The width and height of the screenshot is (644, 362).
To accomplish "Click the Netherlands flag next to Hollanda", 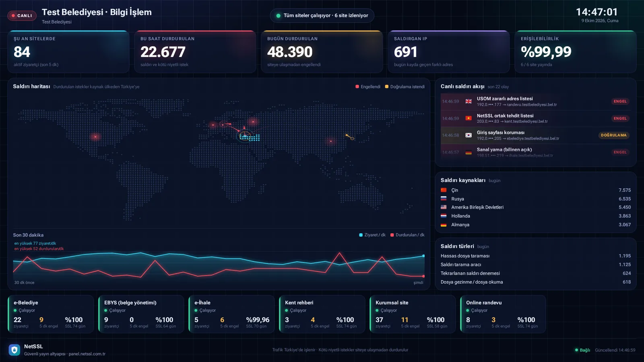I will pos(444,216).
